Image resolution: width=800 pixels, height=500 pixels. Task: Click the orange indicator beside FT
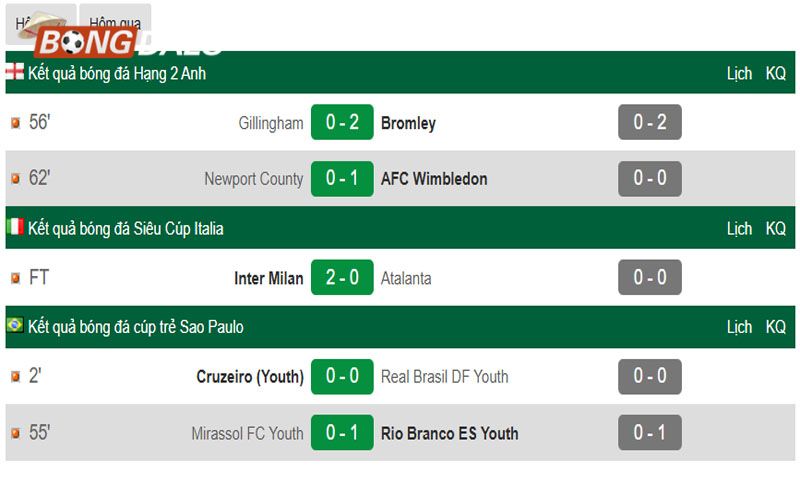(16, 278)
